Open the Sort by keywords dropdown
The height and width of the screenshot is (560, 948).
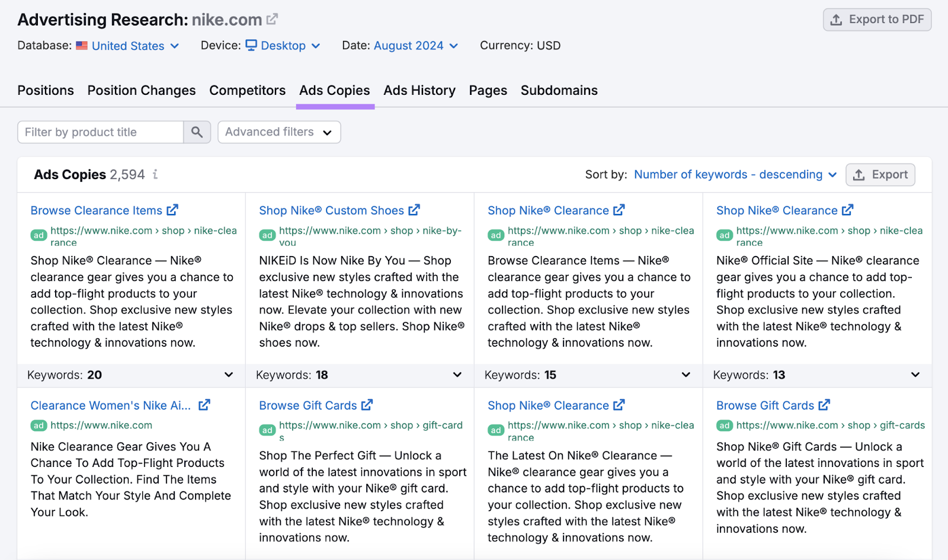(x=735, y=175)
